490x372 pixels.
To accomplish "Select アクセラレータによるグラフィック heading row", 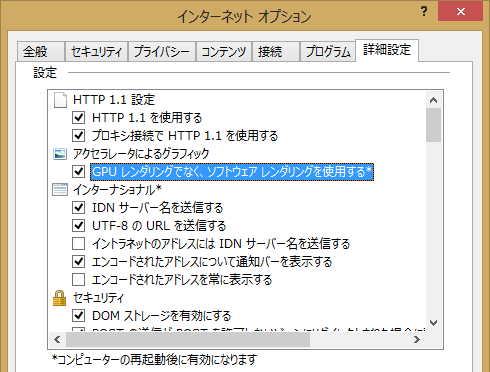I will click(141, 154).
